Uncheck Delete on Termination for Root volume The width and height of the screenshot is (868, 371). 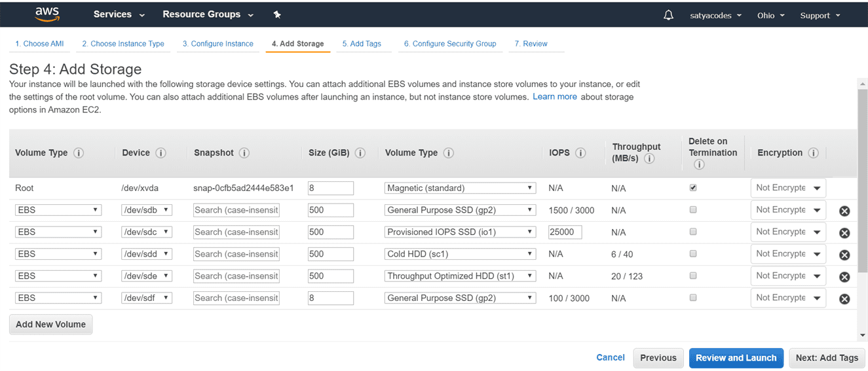pyautogui.click(x=693, y=188)
